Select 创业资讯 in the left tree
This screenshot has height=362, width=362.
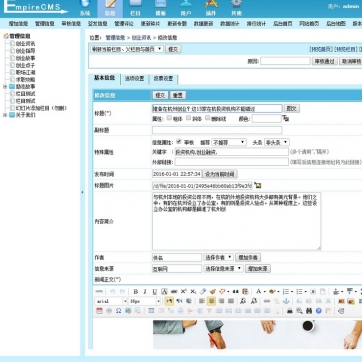[25, 44]
